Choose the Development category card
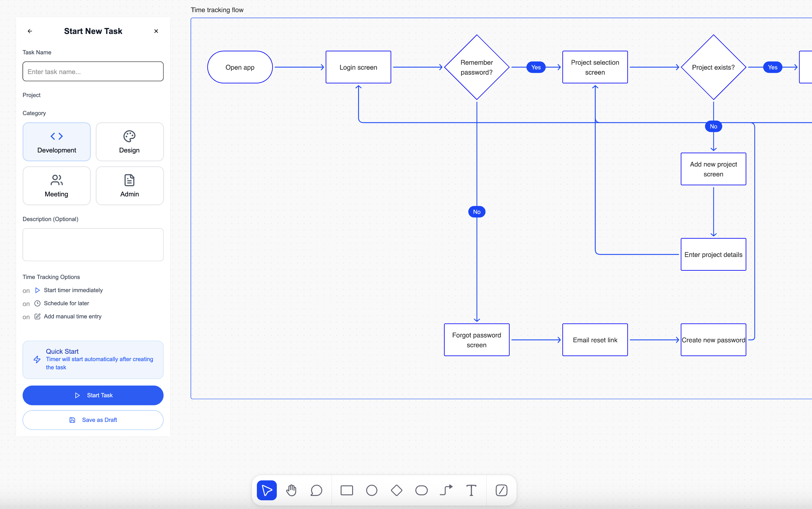Screen dimensions: 812x509 57,142
